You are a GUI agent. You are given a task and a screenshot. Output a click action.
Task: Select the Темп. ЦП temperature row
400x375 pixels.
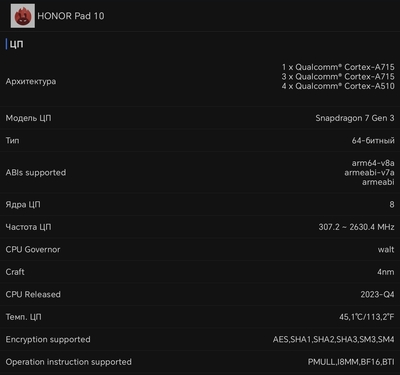pyautogui.click(x=200, y=317)
